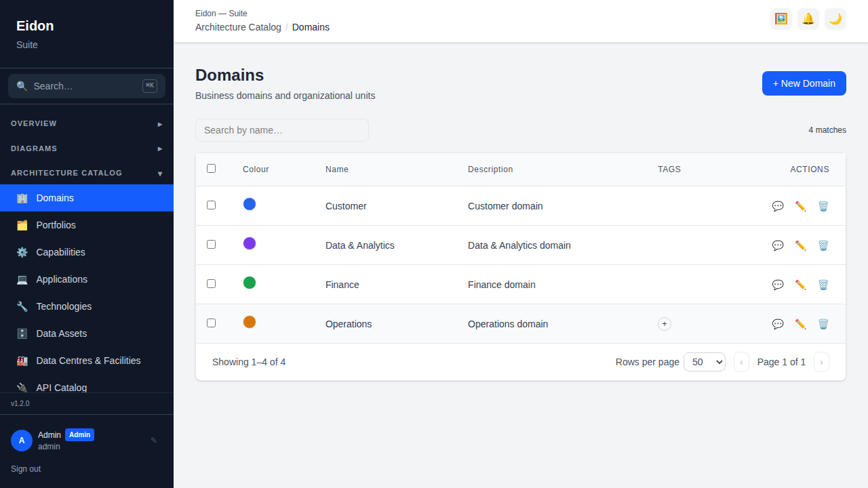This screenshot has width=868, height=488.
Task: Check the Operations row checkbox
Action: (x=211, y=323)
